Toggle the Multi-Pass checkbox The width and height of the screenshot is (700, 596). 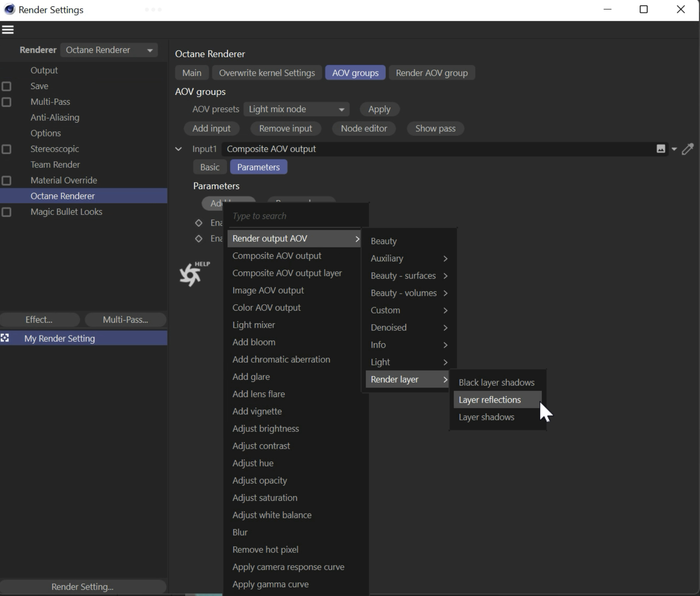(x=6, y=102)
